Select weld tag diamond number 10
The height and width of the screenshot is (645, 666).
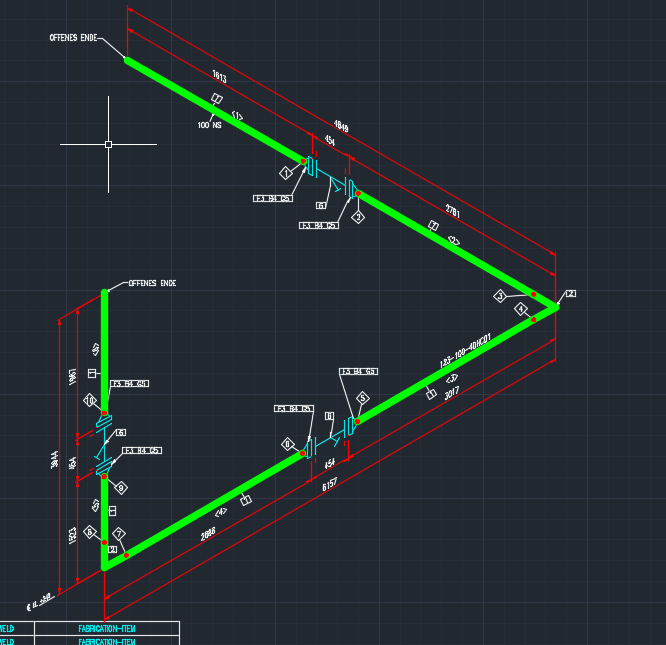90,400
